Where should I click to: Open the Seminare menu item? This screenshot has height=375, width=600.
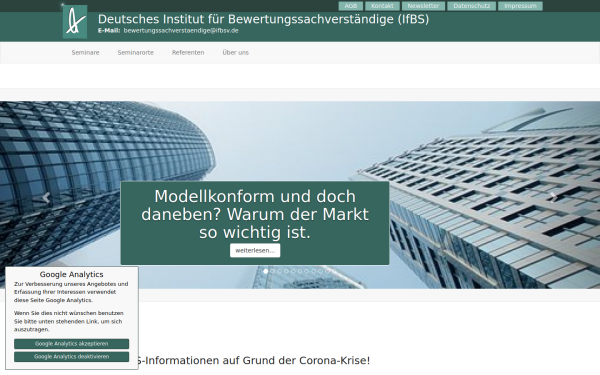click(85, 53)
